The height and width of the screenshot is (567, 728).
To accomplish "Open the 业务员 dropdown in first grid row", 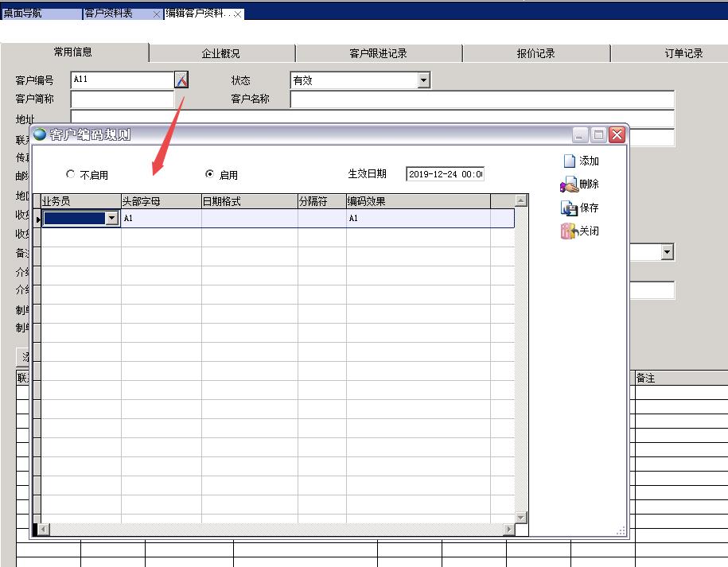I will click(x=111, y=218).
